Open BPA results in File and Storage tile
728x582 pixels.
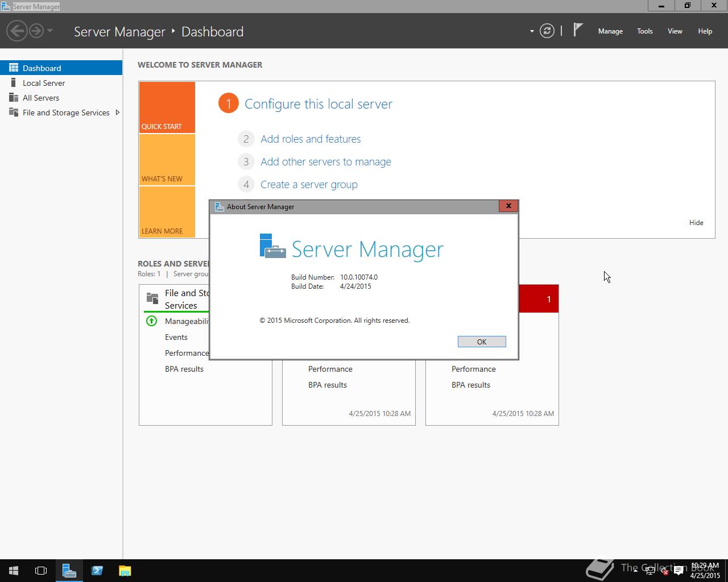[184, 369]
